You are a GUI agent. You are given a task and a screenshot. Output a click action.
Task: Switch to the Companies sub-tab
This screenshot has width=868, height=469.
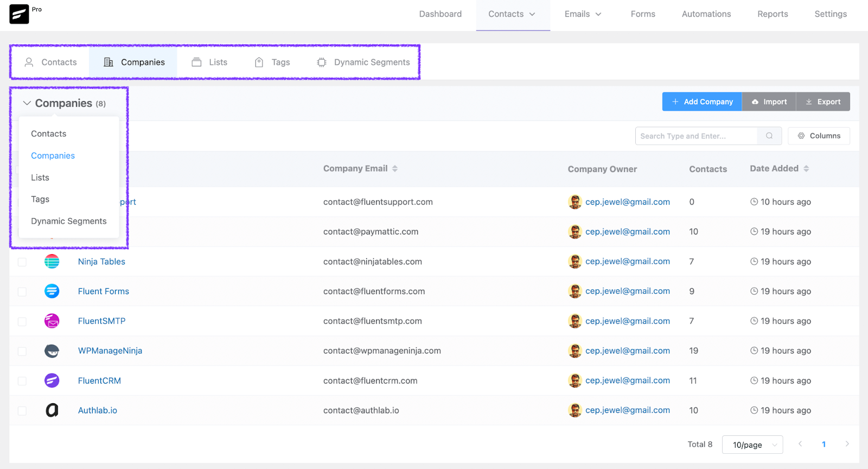(134, 62)
